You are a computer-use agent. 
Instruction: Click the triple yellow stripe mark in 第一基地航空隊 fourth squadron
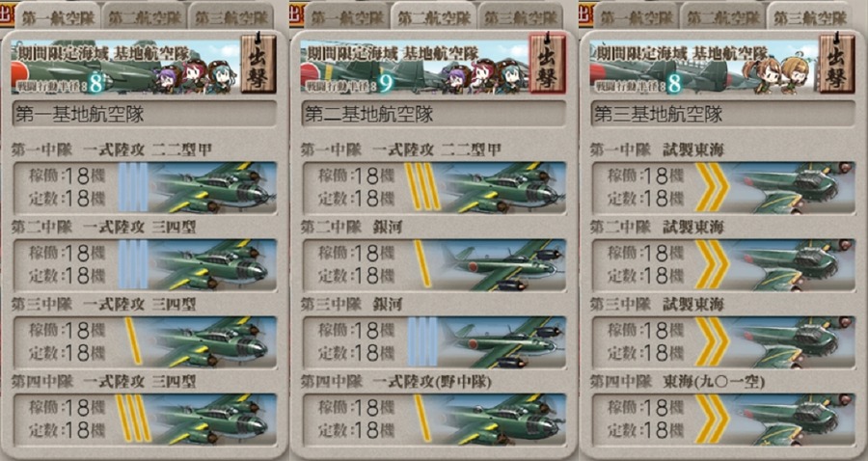coord(133,419)
